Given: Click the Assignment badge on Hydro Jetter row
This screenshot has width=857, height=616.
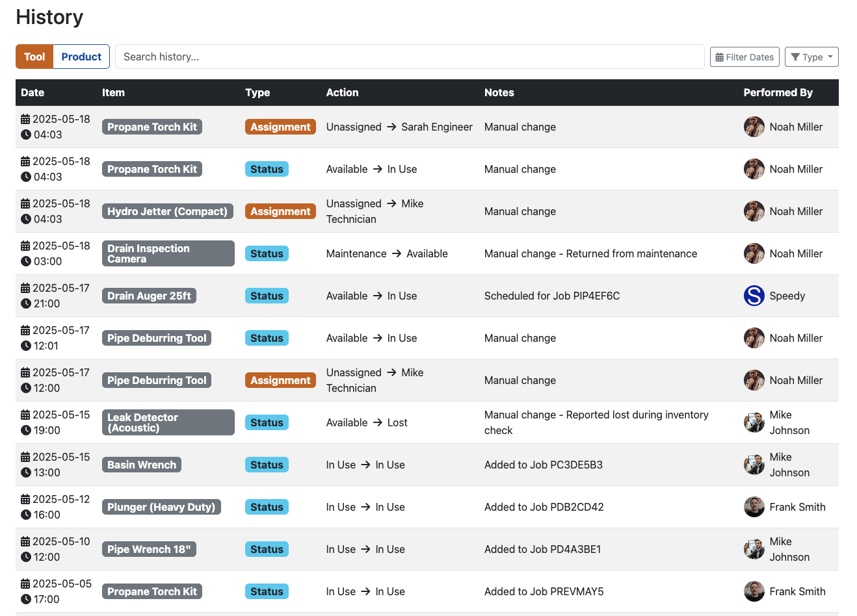Looking at the screenshot, I should pyautogui.click(x=280, y=211).
